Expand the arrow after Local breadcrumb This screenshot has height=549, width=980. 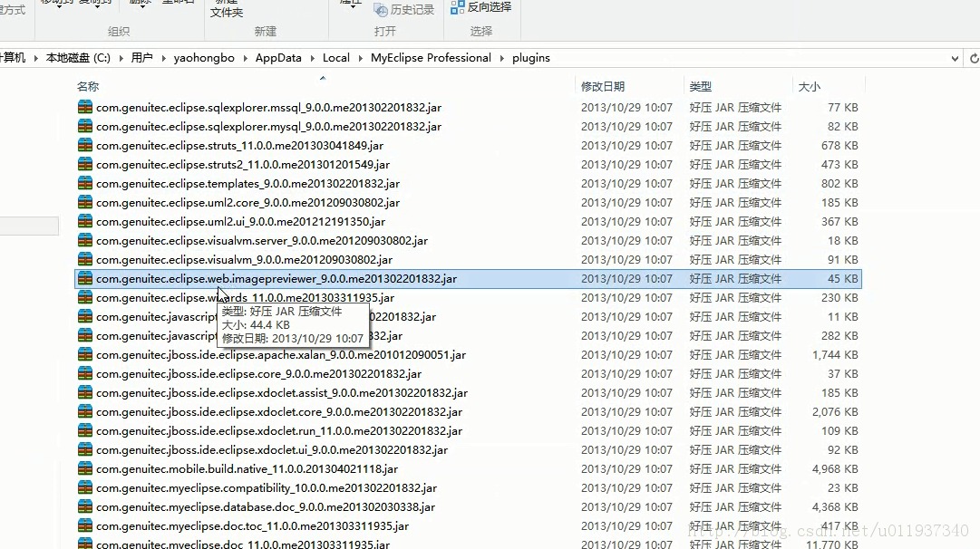361,58
